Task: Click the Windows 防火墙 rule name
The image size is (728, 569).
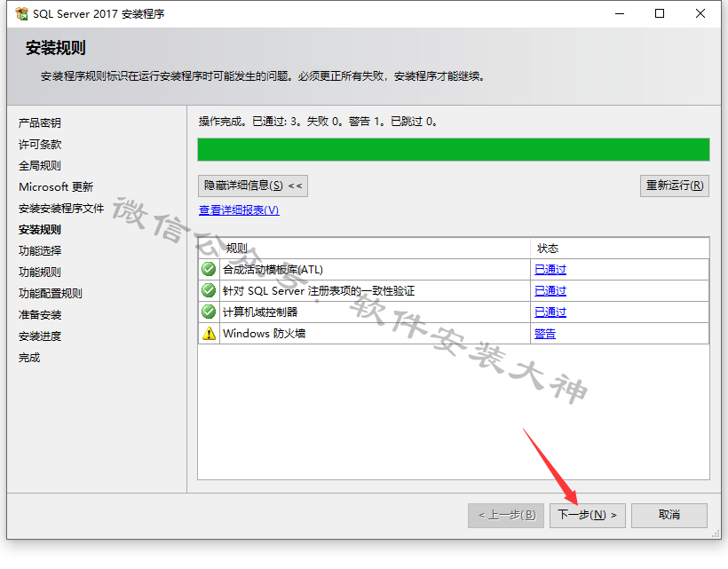Action: pyautogui.click(x=265, y=334)
